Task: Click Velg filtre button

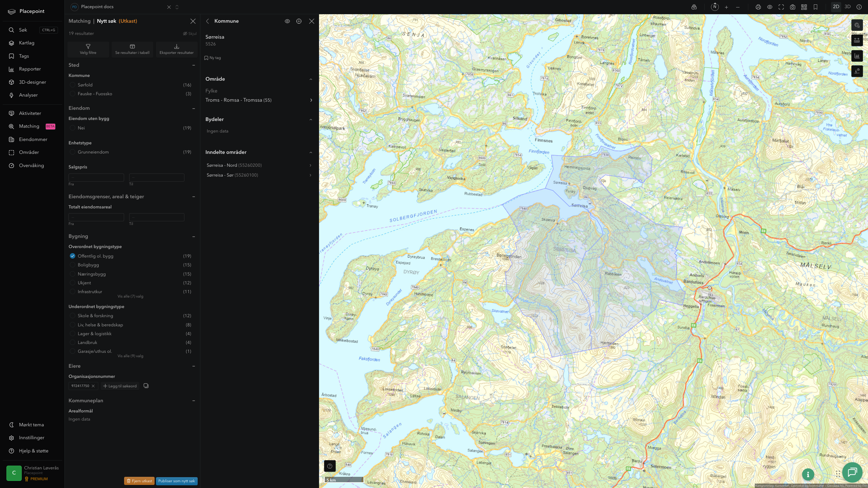Action: point(88,49)
